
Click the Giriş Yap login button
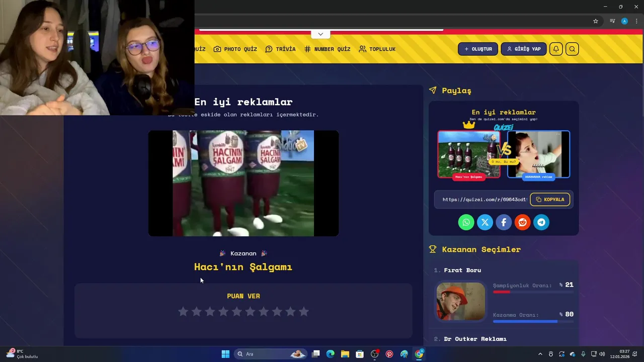tap(523, 49)
